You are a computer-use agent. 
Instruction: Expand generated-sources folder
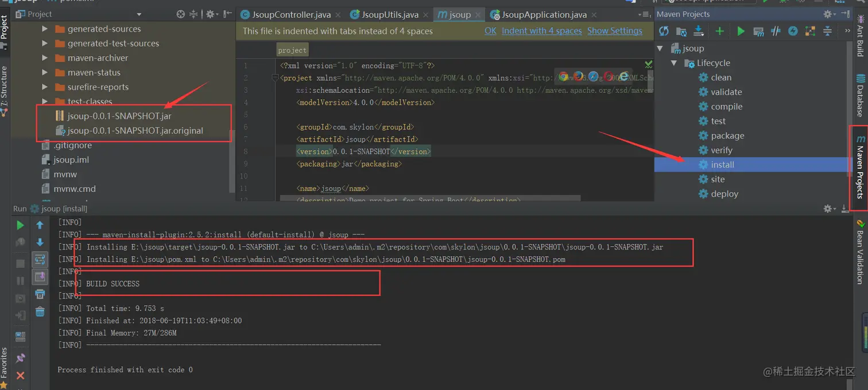(45, 29)
